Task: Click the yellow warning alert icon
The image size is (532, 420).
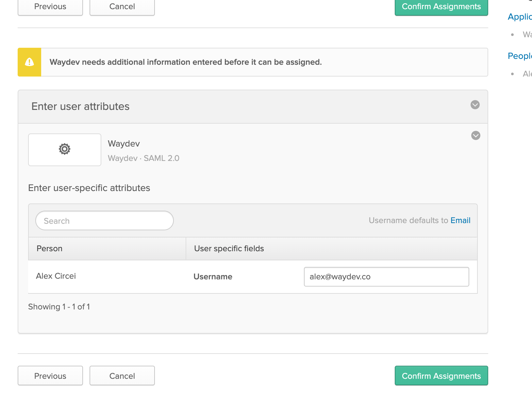Action: point(29,62)
